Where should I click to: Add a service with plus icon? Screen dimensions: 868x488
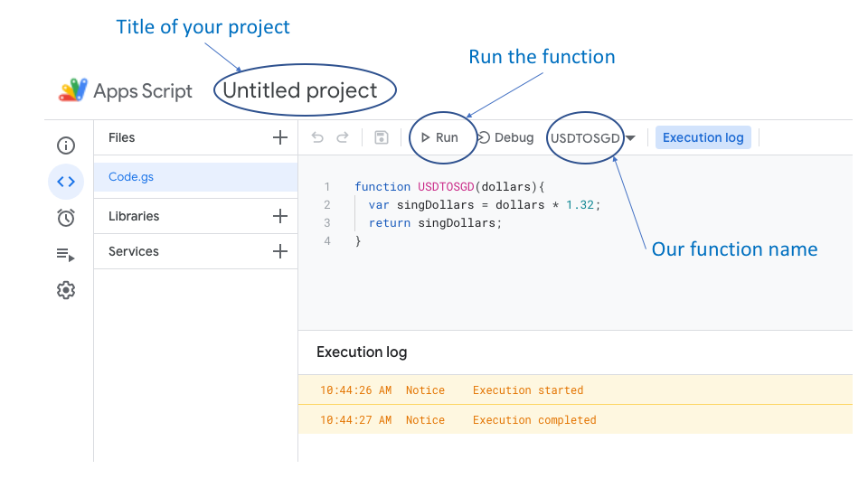pos(280,251)
